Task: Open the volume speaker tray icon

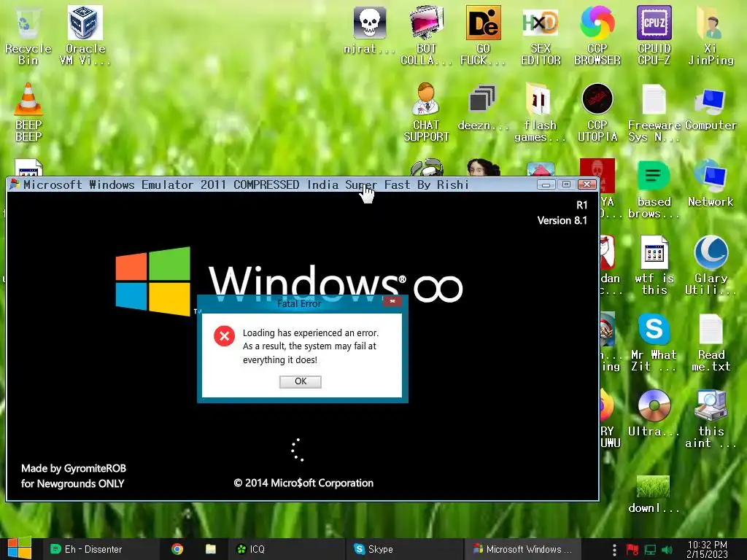Action: point(667,550)
